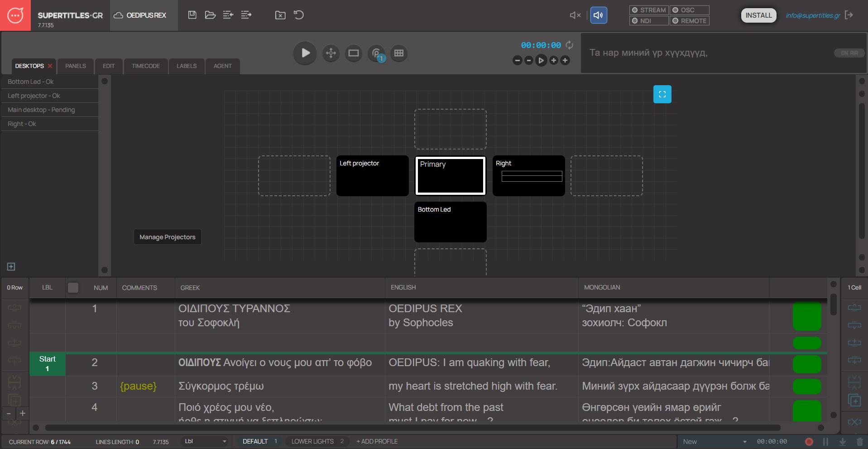Click the green swatch on row 2
The image size is (868, 449).
tap(807, 364)
